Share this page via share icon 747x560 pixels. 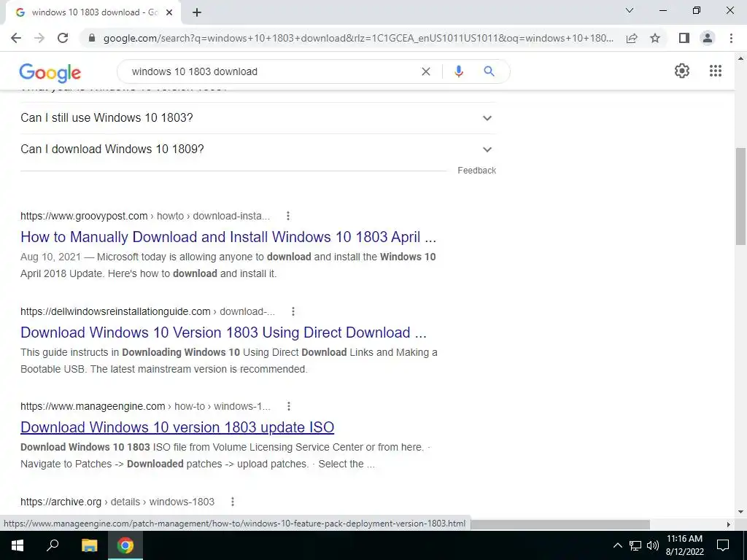pos(632,38)
